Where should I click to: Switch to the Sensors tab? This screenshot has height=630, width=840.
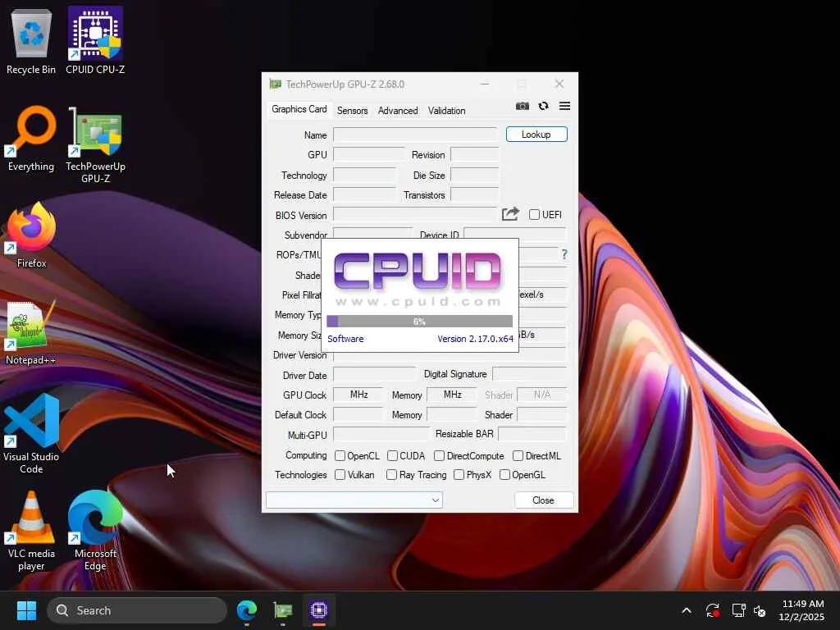point(353,111)
